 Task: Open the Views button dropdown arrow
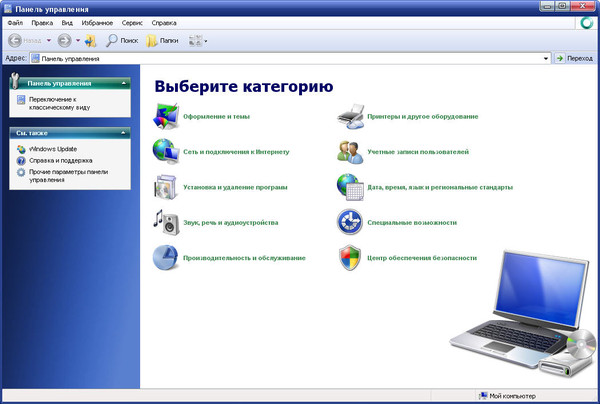(205, 41)
